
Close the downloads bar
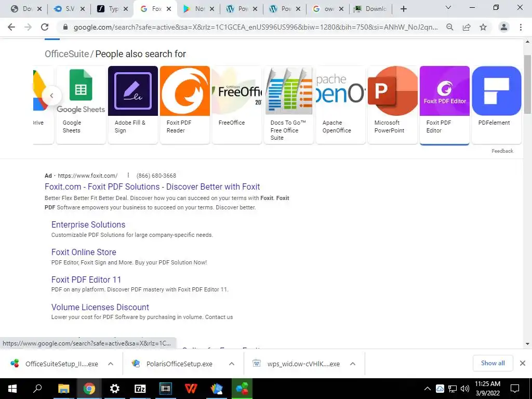523,363
